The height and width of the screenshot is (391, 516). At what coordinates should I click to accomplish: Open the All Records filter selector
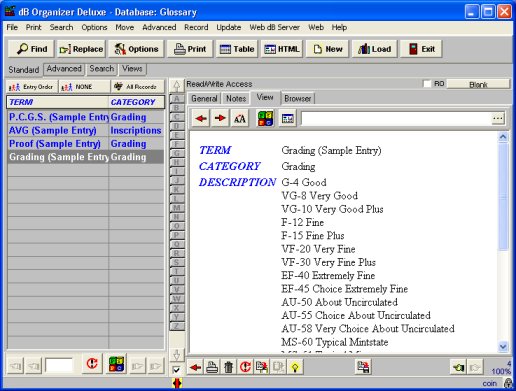coord(138,87)
